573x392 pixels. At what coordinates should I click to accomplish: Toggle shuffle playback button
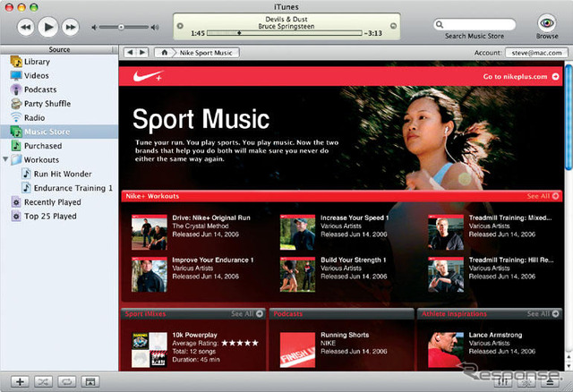tap(43, 382)
